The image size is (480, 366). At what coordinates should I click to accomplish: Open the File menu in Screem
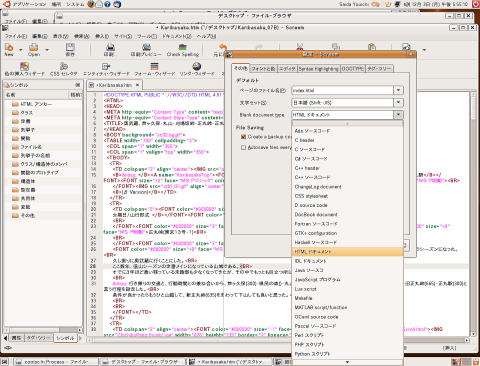[16, 36]
